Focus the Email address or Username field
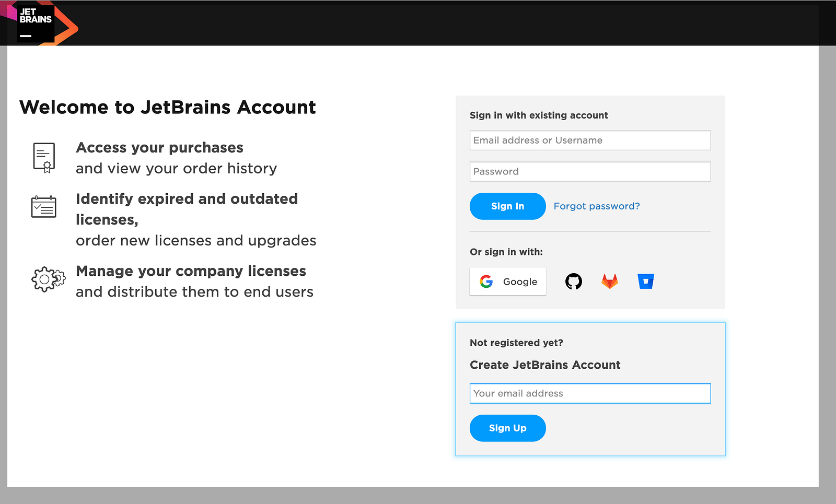This screenshot has width=836, height=504. pyautogui.click(x=590, y=140)
